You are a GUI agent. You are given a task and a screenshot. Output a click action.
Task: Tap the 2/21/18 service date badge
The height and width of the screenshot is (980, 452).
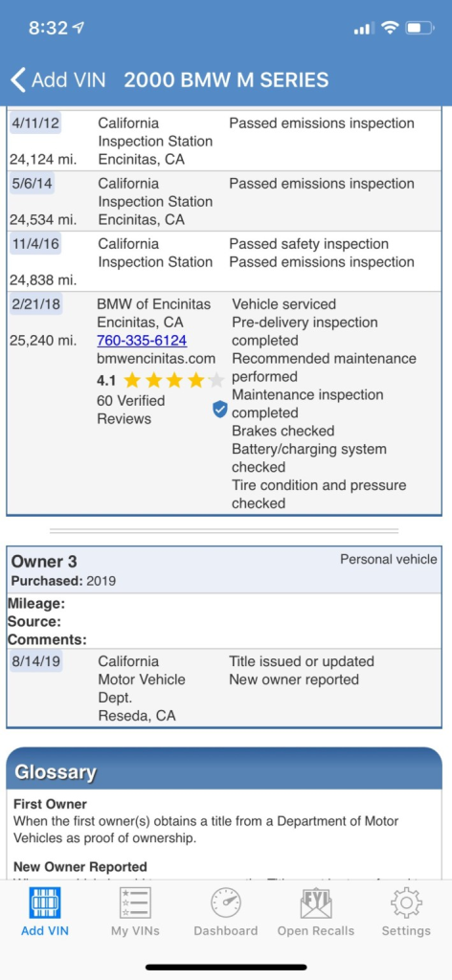tap(35, 304)
